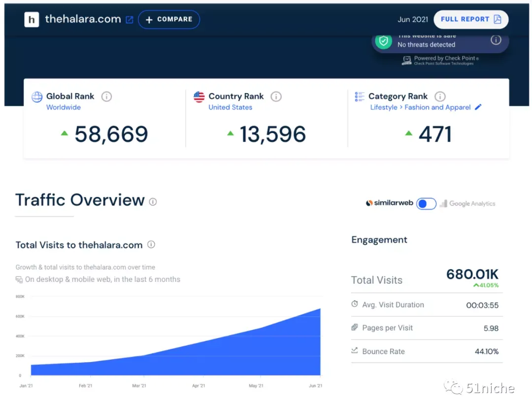Click the Google Analytics label
The image size is (532, 410).
coord(472,204)
